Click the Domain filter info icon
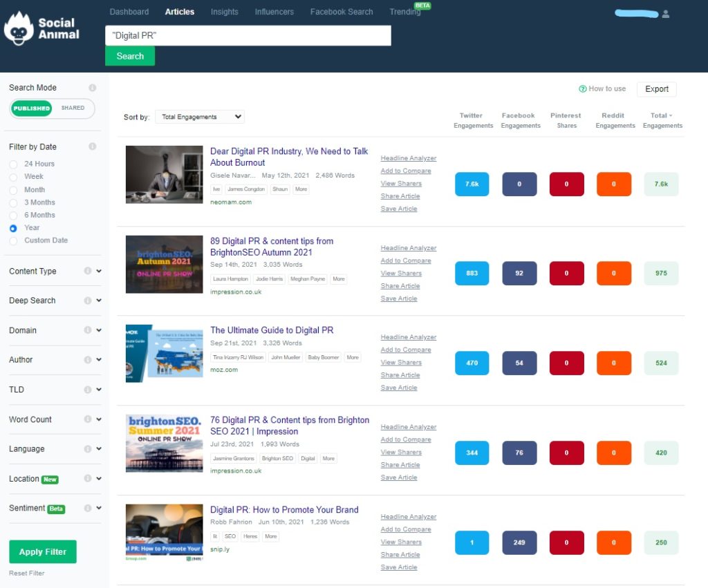Image resolution: width=708 pixels, height=588 pixels. (x=88, y=330)
